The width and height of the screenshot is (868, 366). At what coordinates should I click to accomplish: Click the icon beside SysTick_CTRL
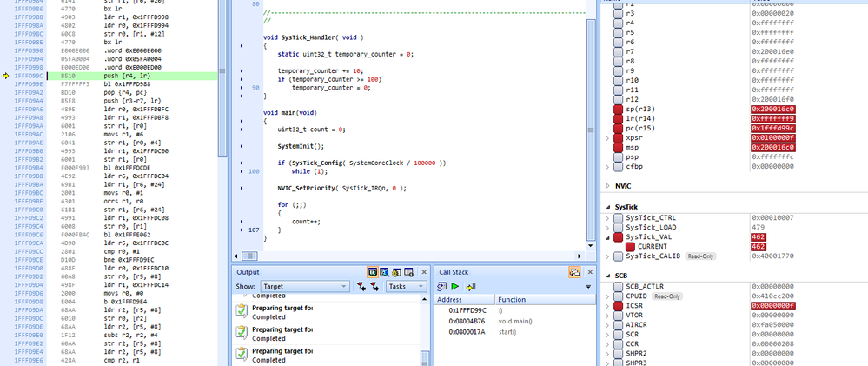(x=619, y=217)
